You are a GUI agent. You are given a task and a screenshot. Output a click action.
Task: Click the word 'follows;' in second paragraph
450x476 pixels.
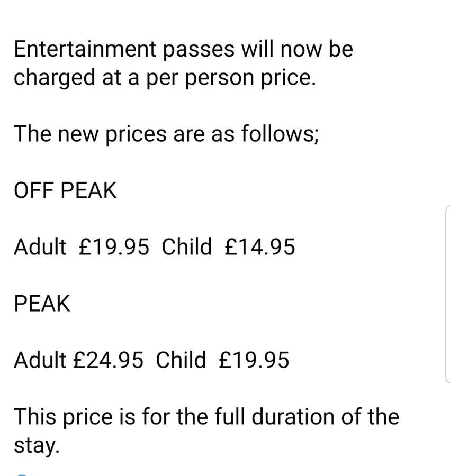[280, 134]
